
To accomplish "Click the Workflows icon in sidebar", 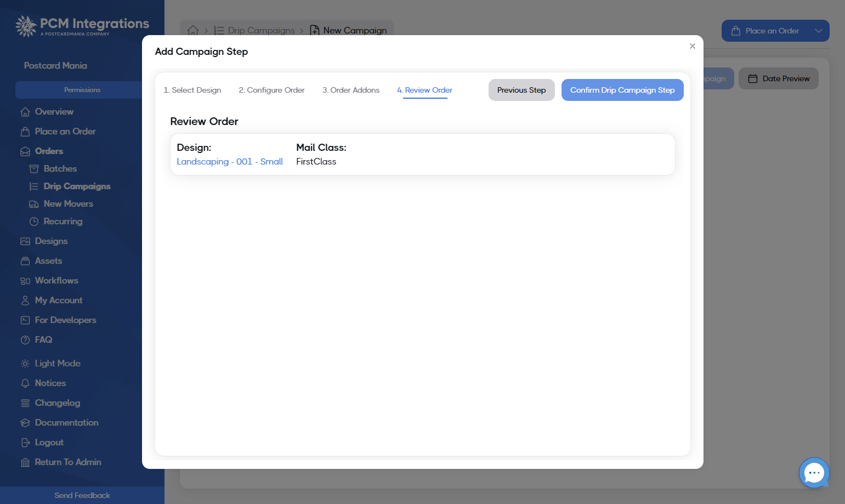I will pos(25,281).
